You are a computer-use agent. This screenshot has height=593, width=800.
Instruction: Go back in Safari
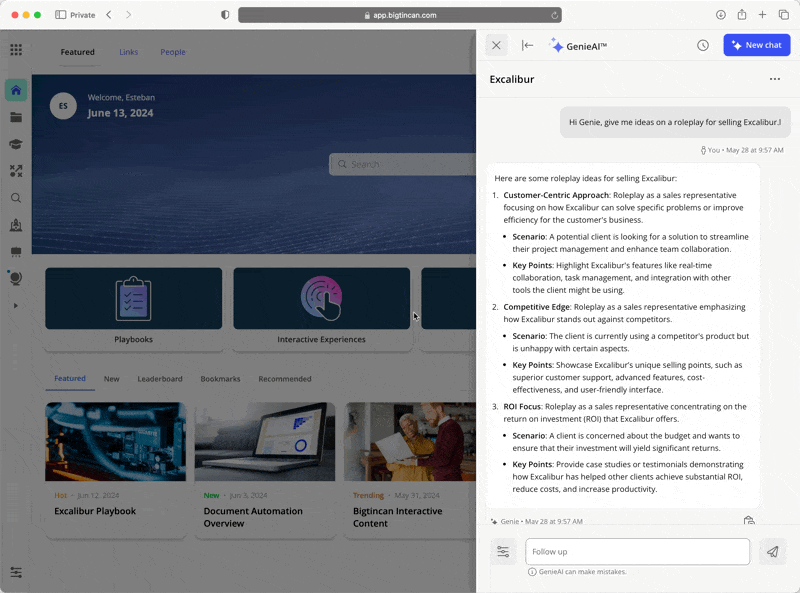[x=109, y=15]
